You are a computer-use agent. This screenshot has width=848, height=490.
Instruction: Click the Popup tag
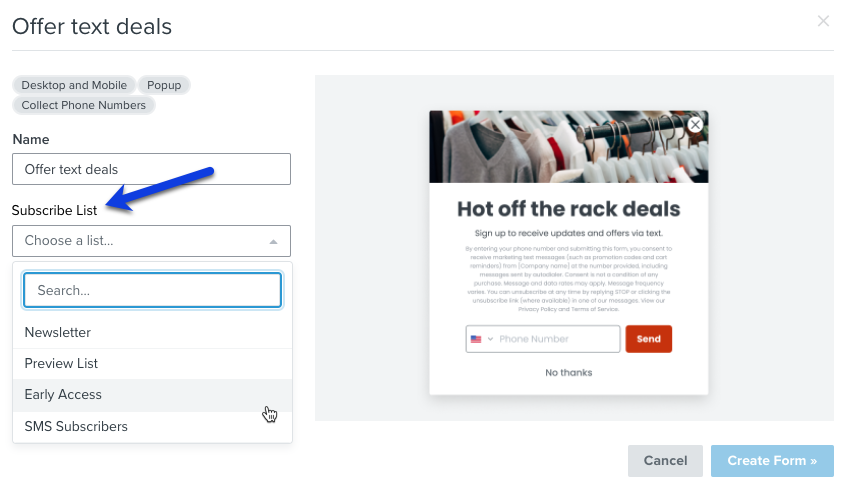pyautogui.click(x=164, y=85)
